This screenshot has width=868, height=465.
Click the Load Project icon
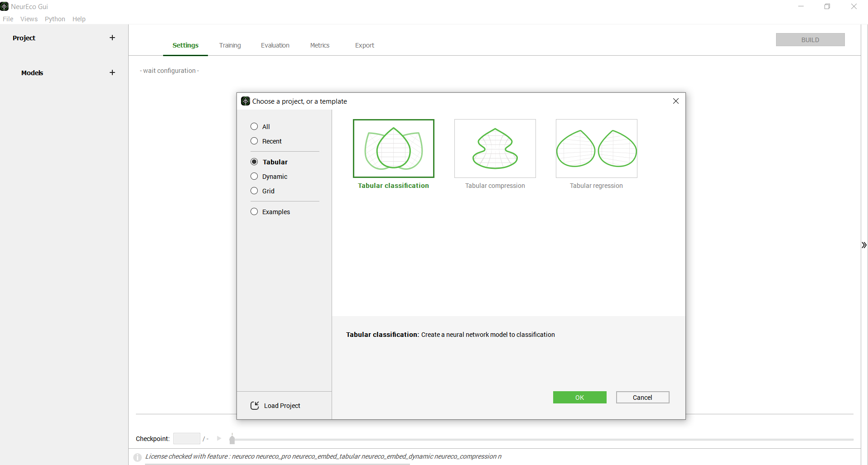[255, 405]
